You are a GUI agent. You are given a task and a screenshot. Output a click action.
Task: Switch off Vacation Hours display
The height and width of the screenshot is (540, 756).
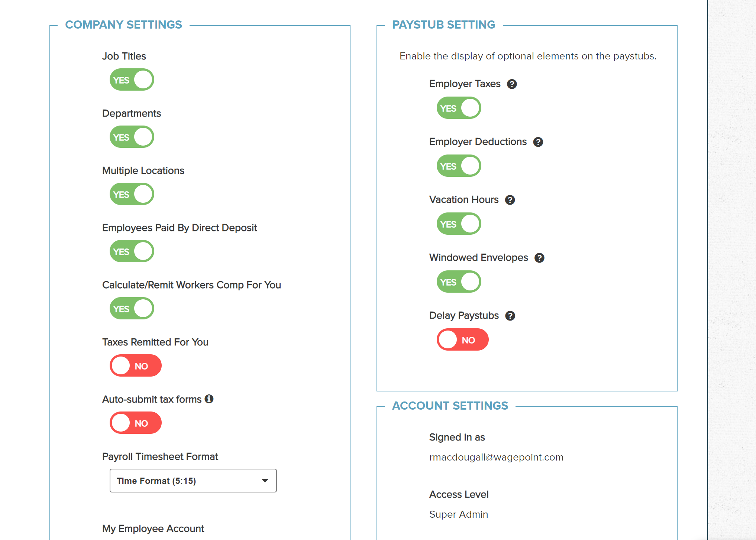pyautogui.click(x=459, y=224)
